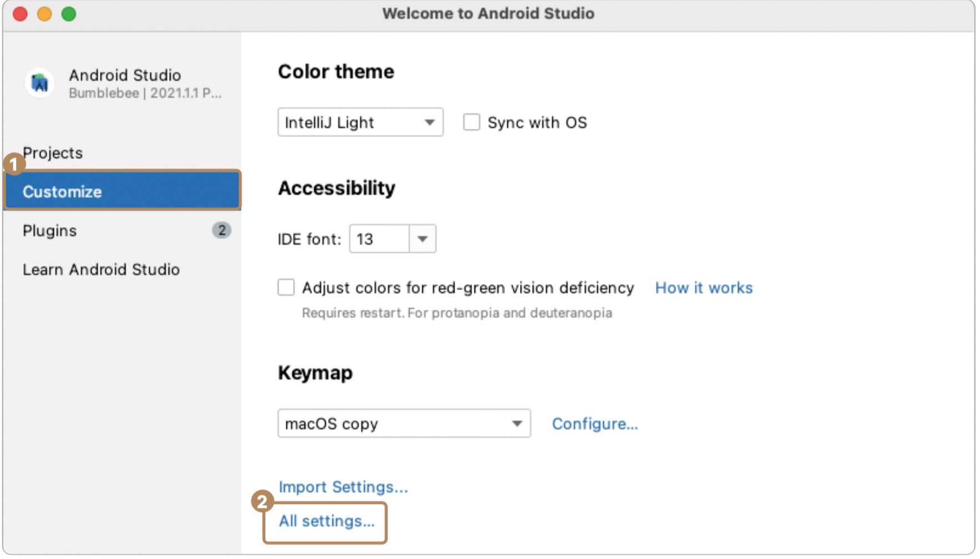Open Import Settings...

tap(343, 487)
